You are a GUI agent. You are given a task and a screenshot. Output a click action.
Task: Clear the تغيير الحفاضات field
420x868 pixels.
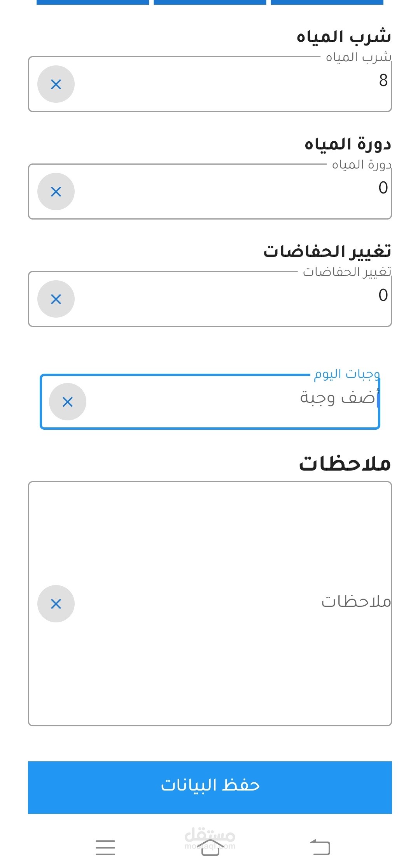point(56,299)
